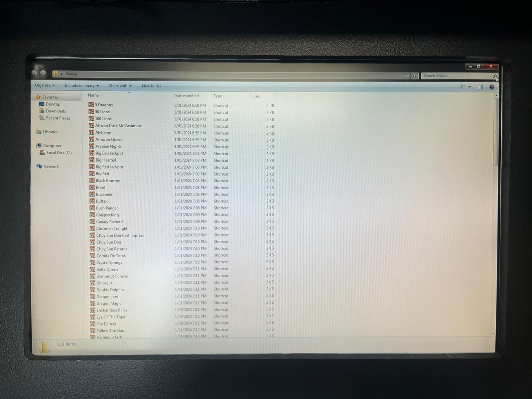The height and width of the screenshot is (399, 532).
Task: Click the Corrida De Toros file name
Action: pos(111,256)
